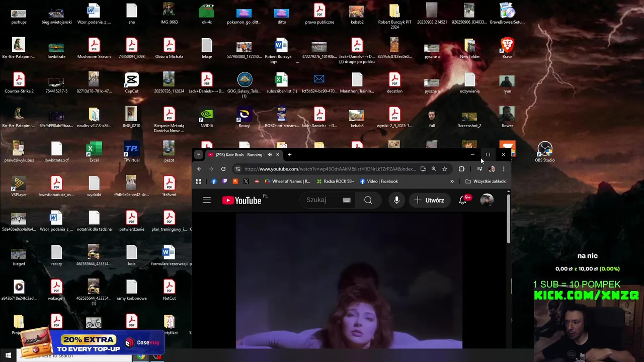This screenshot has width=644, height=362.
Task: Open the browser profile avatar
Action: click(492, 169)
